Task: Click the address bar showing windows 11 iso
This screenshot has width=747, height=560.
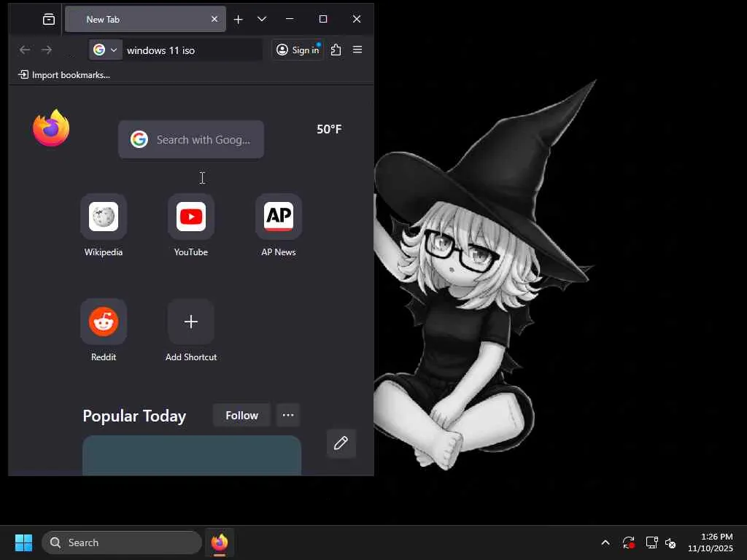Action: pyautogui.click(x=192, y=50)
